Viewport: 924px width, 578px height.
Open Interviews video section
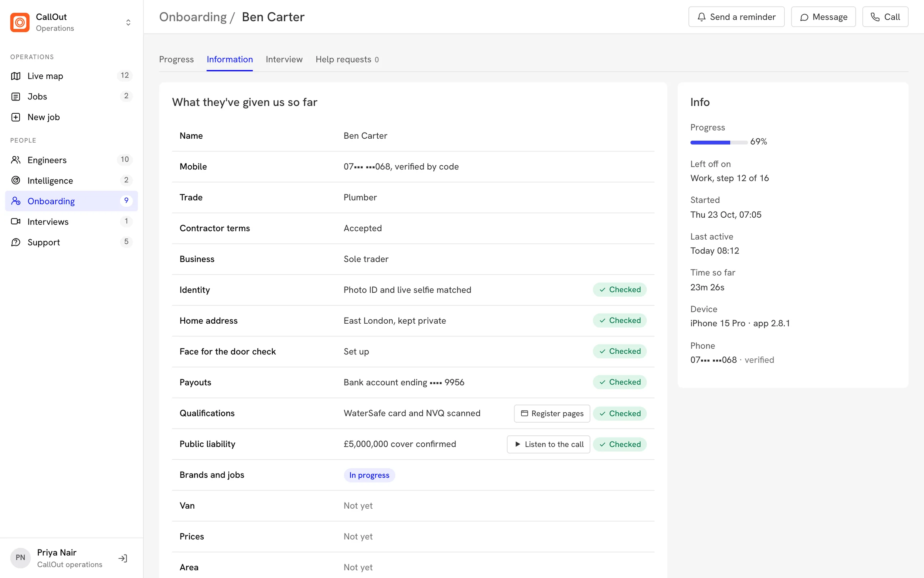pos(72,221)
